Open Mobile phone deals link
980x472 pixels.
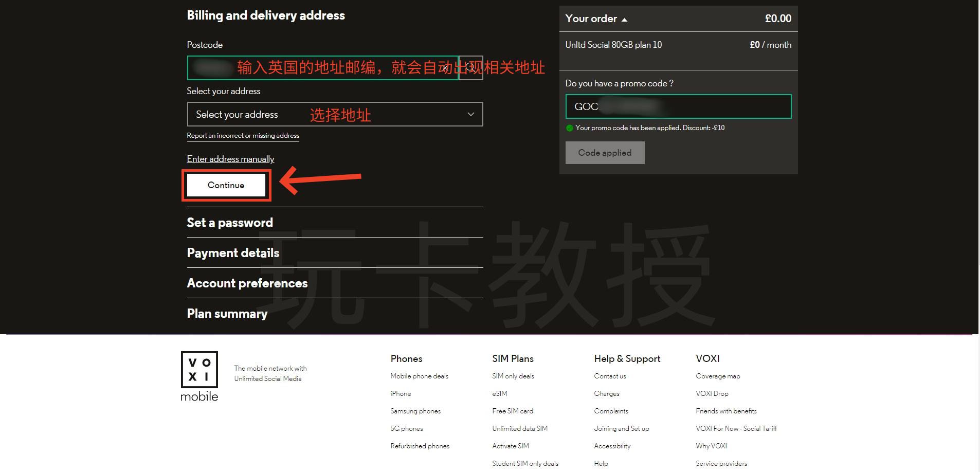[419, 376]
